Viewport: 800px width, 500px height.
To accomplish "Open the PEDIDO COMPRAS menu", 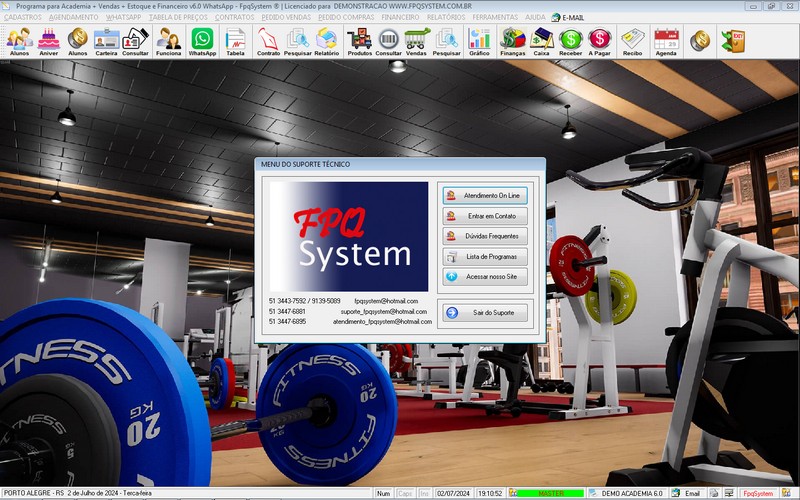I will (x=346, y=17).
